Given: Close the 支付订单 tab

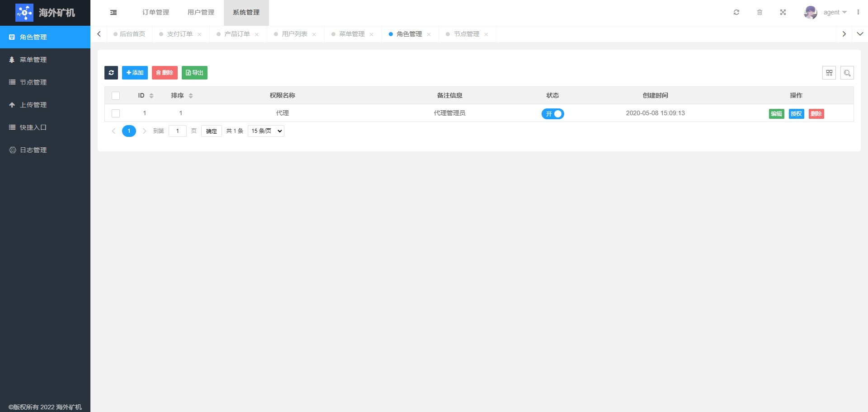Looking at the screenshot, I should tap(199, 34).
